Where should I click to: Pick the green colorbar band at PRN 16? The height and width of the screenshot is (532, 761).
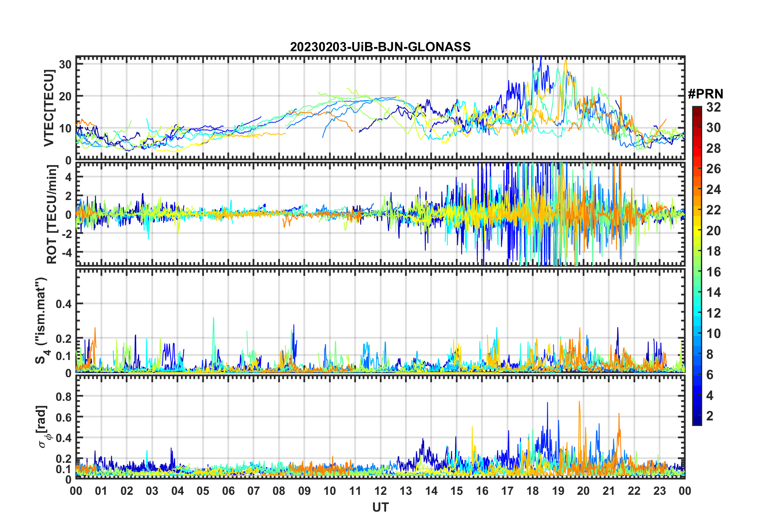[x=697, y=272]
